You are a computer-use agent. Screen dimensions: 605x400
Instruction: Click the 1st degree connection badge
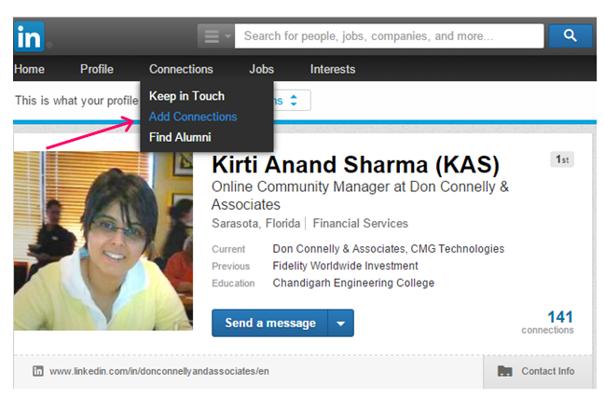coord(562,160)
